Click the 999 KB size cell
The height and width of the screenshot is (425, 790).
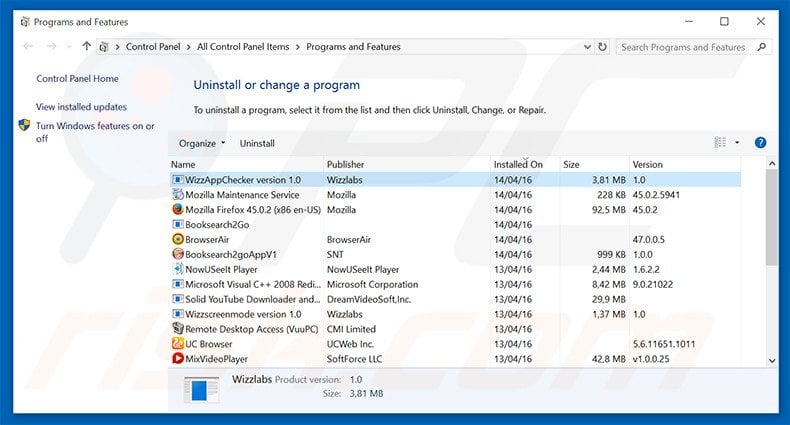click(611, 254)
